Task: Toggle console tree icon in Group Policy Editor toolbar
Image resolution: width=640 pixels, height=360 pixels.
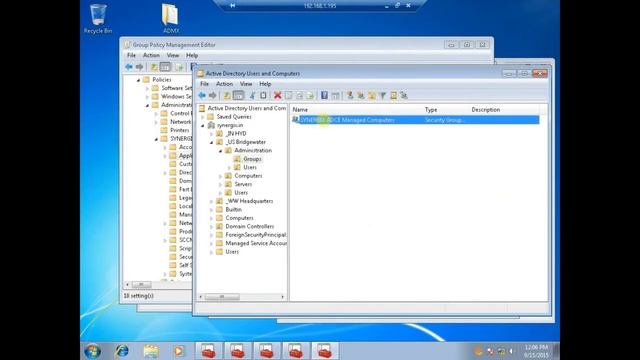Action: pyautogui.click(x=165, y=67)
